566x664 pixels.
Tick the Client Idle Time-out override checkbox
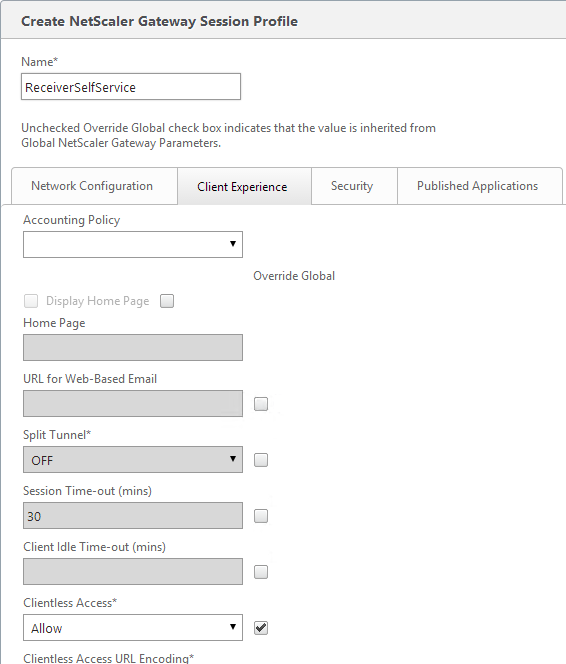pos(261,572)
